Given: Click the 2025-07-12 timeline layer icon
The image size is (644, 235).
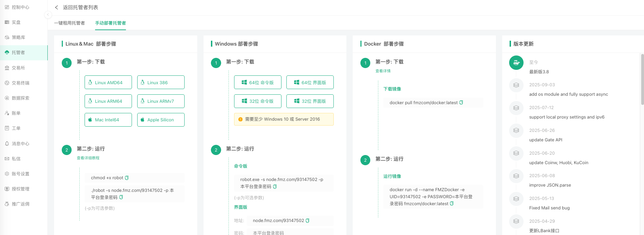Looking at the screenshot, I should 516,108.
